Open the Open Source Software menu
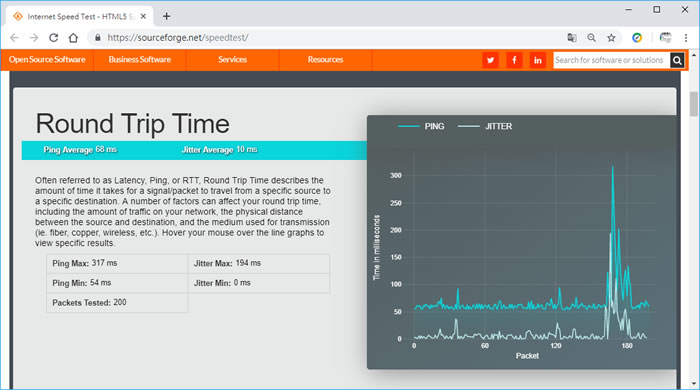Screen dimensions: 700x390 coord(47,60)
